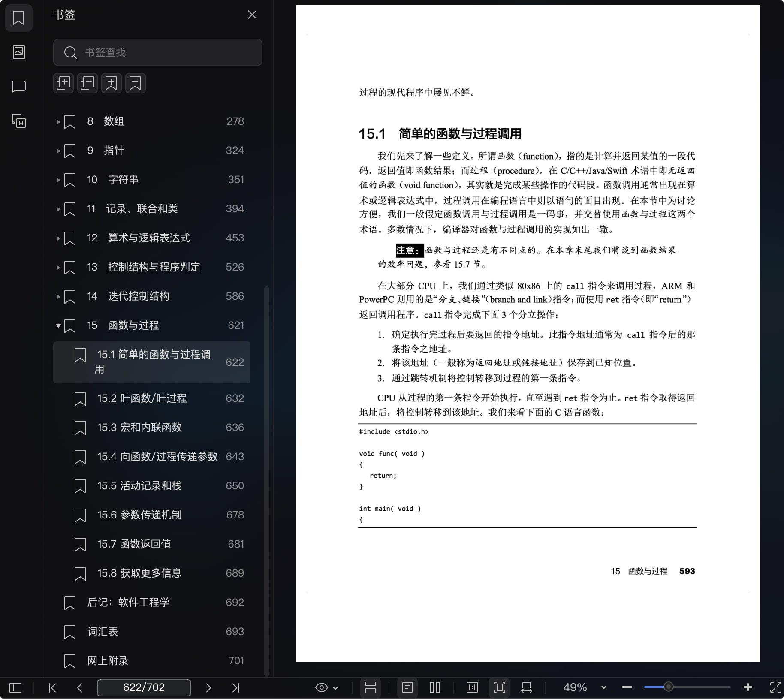The image size is (784, 699).
Task: Click the remove bookmark icon
Action: coord(135,83)
